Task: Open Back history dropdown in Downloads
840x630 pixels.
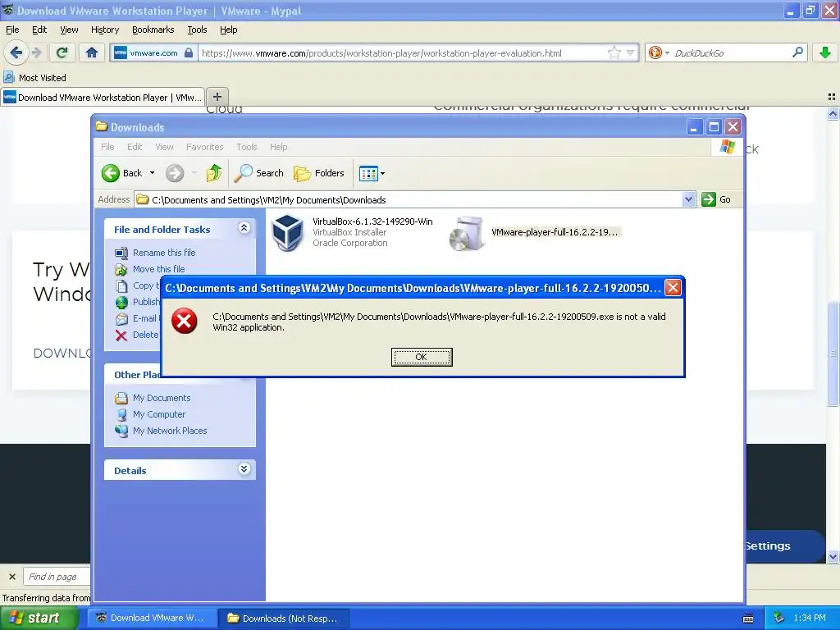Action: pyautogui.click(x=152, y=173)
